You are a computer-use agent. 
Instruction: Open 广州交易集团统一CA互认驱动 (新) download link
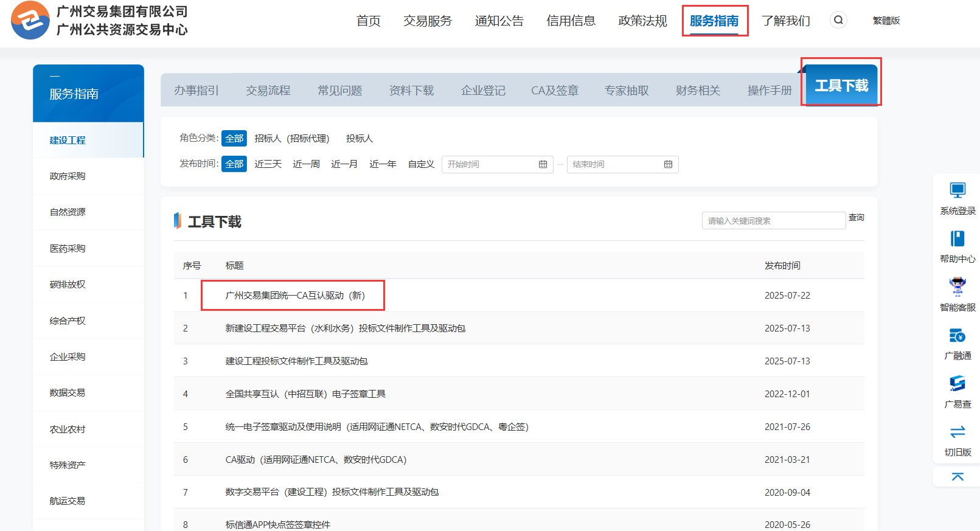tap(295, 296)
